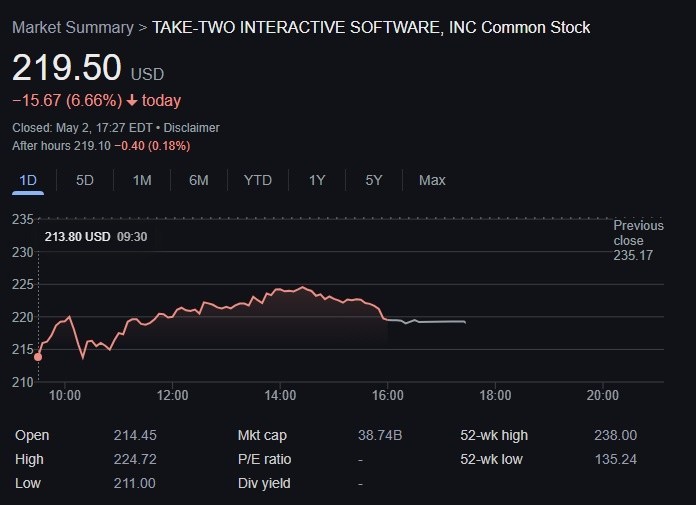Screen dimensions: 696x505
Task: Click the Mkt cap label
Action: click(x=262, y=435)
